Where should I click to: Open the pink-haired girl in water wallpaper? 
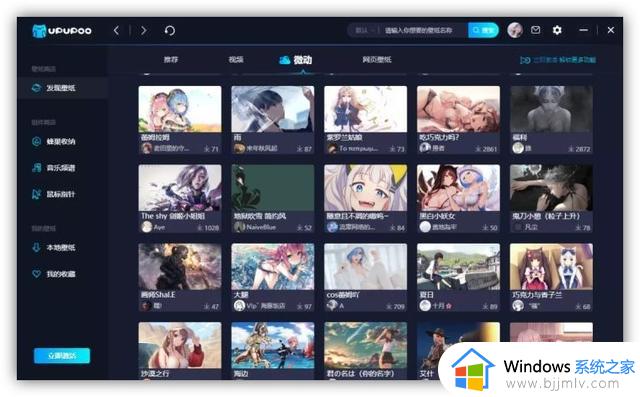tap(273, 266)
